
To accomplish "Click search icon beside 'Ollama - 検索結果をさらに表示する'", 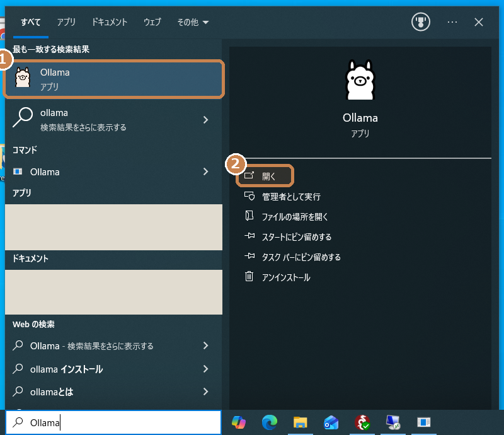I will [18, 345].
